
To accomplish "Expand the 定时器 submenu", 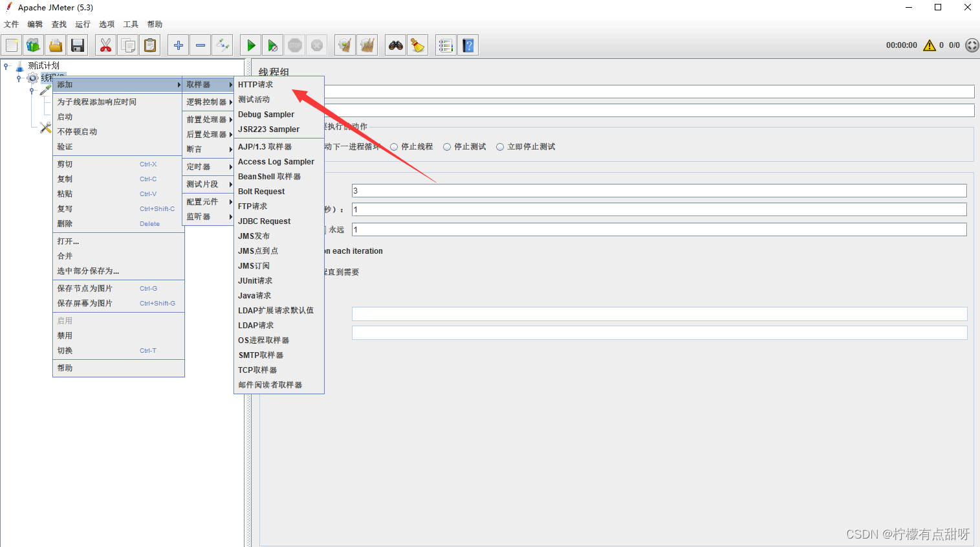I will pos(208,167).
